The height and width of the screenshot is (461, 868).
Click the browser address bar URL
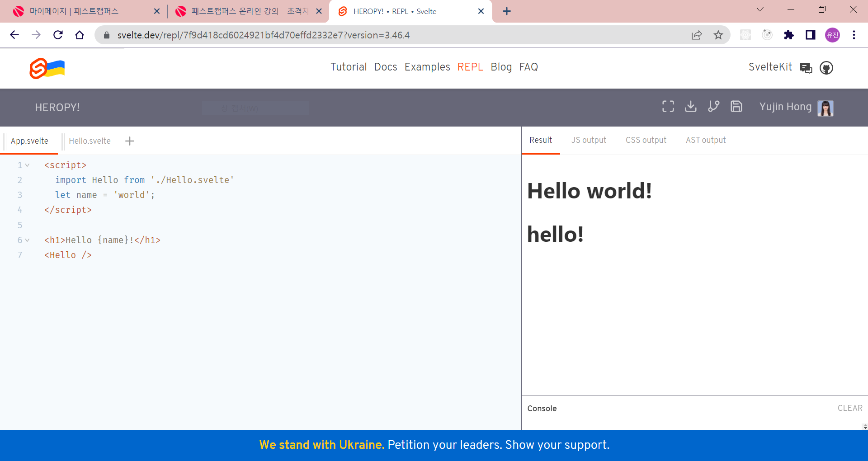tap(263, 35)
